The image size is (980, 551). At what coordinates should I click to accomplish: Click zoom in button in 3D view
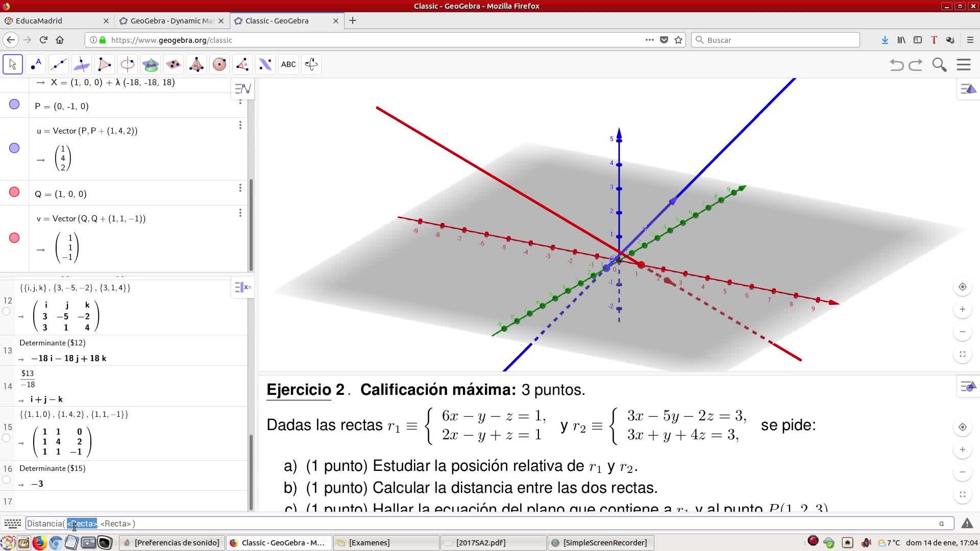point(963,309)
